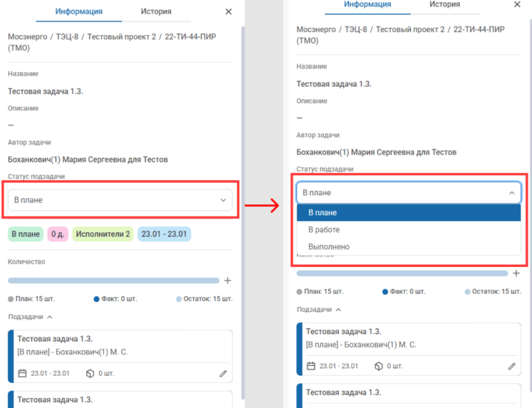Collapse the 'Подзадачи' section in left panel
Screen dimensions: 532x408
coord(49,317)
